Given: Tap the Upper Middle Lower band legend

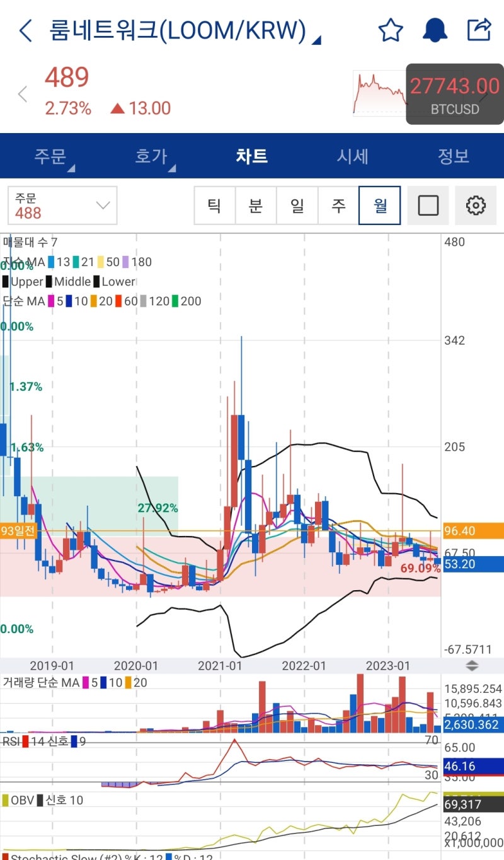Looking at the screenshot, I should coord(69,282).
